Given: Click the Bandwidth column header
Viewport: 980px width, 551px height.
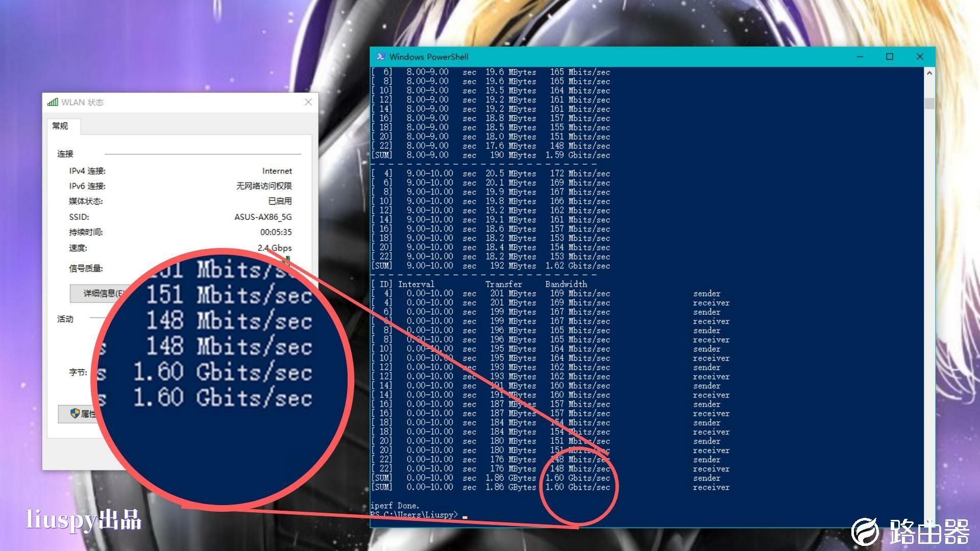Looking at the screenshot, I should point(566,284).
